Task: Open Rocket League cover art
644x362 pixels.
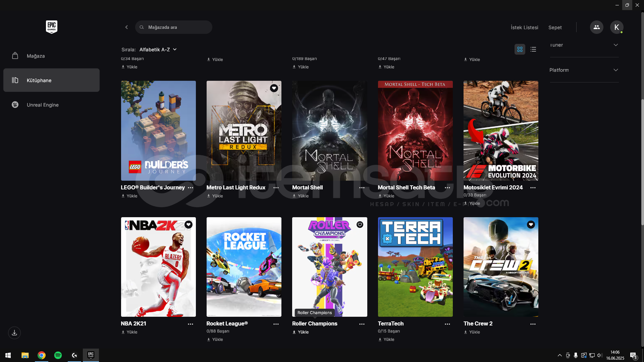Action: click(244, 267)
